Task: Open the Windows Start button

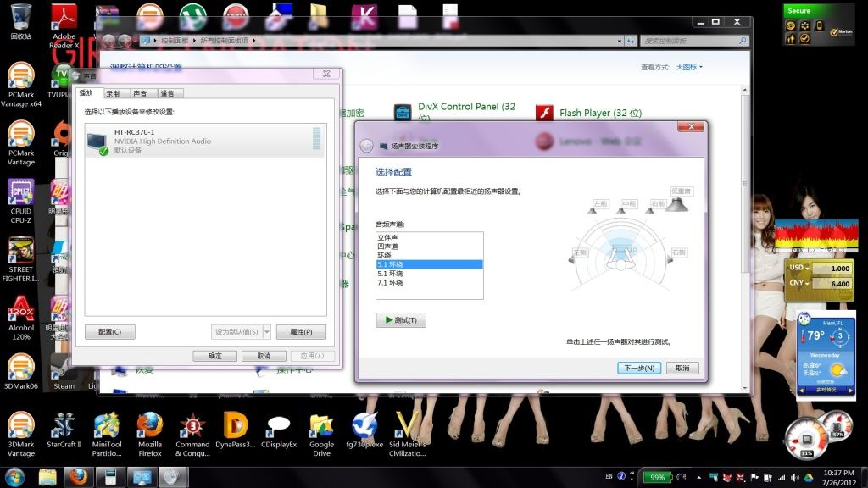Action: 15,477
